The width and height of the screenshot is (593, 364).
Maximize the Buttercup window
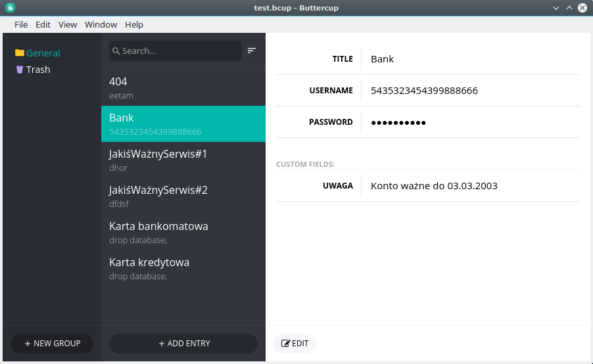click(569, 8)
